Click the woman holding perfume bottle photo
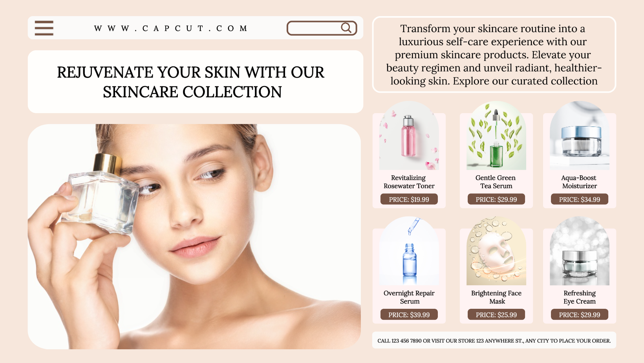This screenshot has height=363, width=644. (x=194, y=237)
